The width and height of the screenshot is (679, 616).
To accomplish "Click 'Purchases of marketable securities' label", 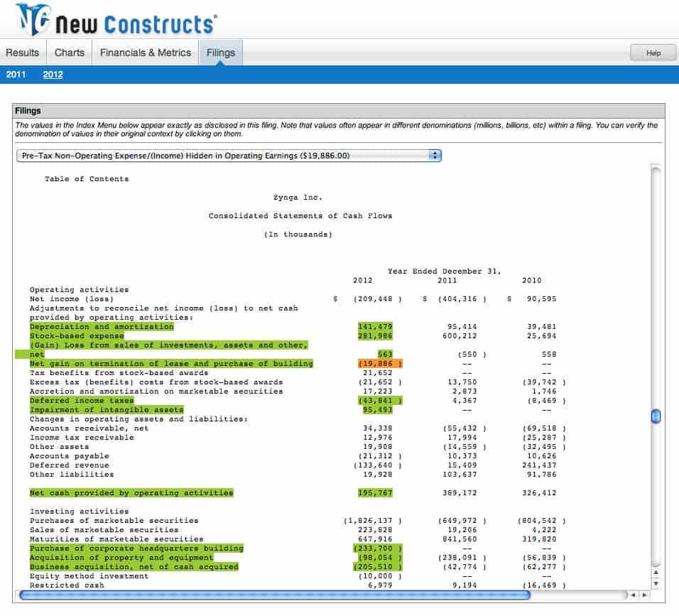I will [114, 521].
